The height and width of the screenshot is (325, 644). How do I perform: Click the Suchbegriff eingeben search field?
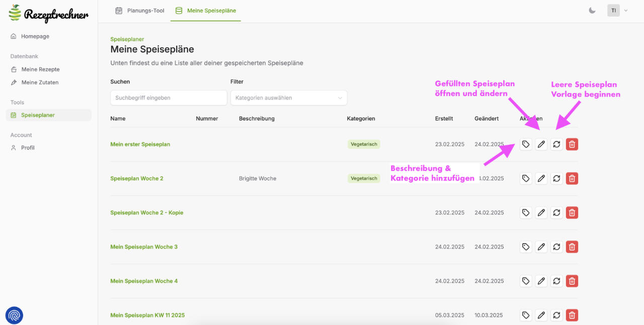click(169, 98)
